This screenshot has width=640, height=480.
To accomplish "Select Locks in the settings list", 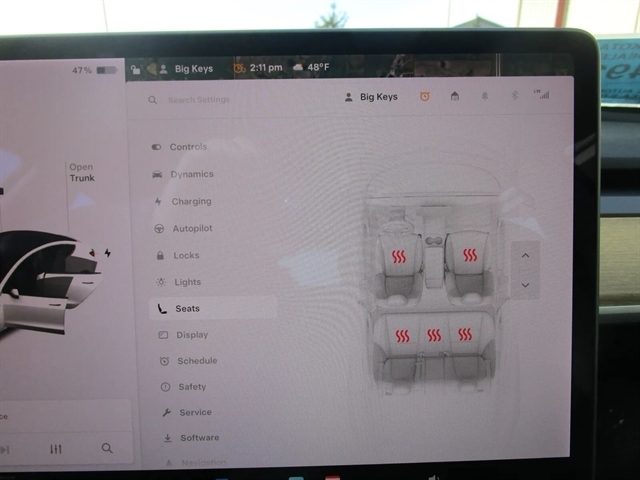I will pos(185,255).
